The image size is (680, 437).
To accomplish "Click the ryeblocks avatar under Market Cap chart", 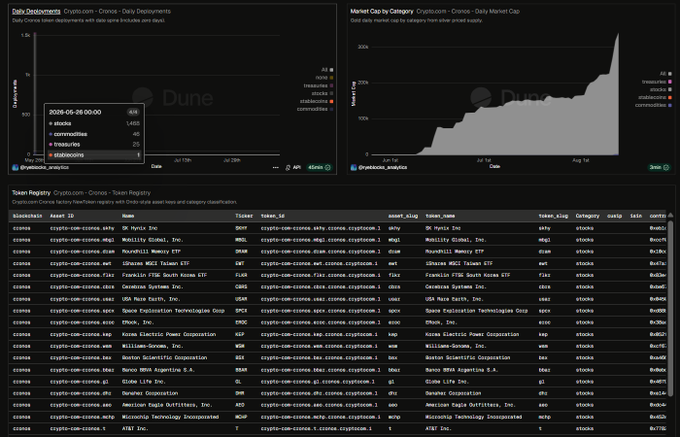I will (x=353, y=167).
